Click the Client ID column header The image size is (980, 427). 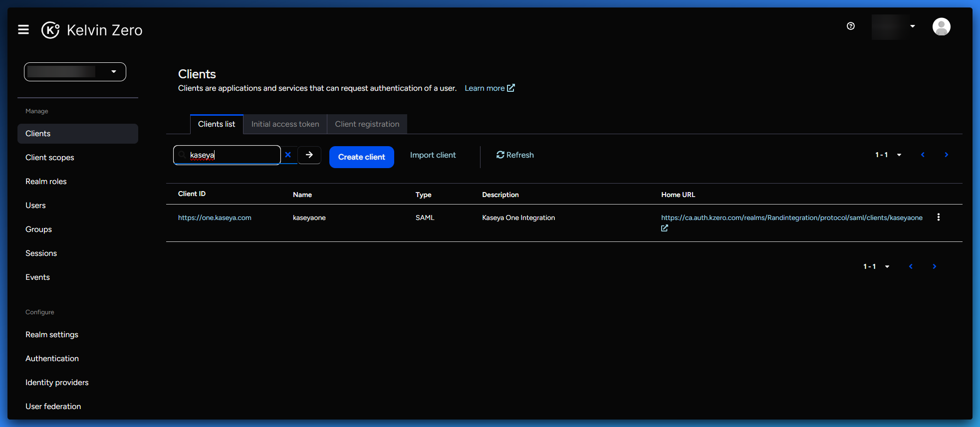click(x=192, y=194)
